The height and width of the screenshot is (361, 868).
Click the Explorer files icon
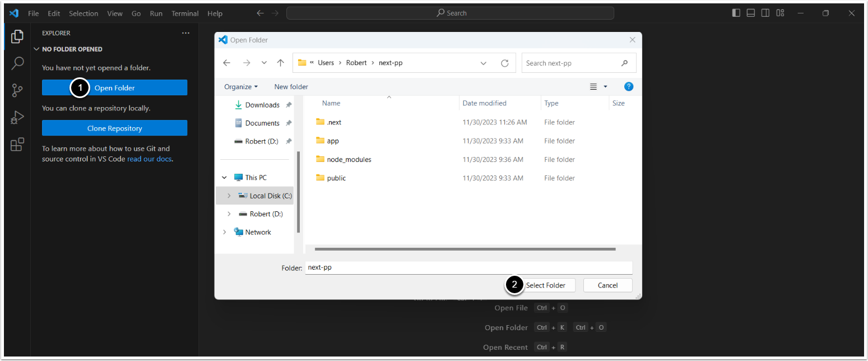tap(17, 36)
